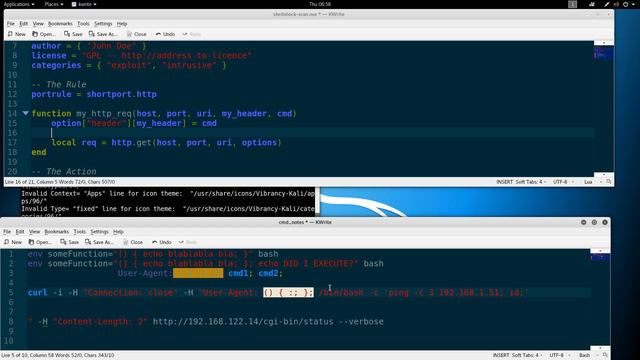
Task: Open Help menu in shellshock-scan.nse window
Action: 122,24
